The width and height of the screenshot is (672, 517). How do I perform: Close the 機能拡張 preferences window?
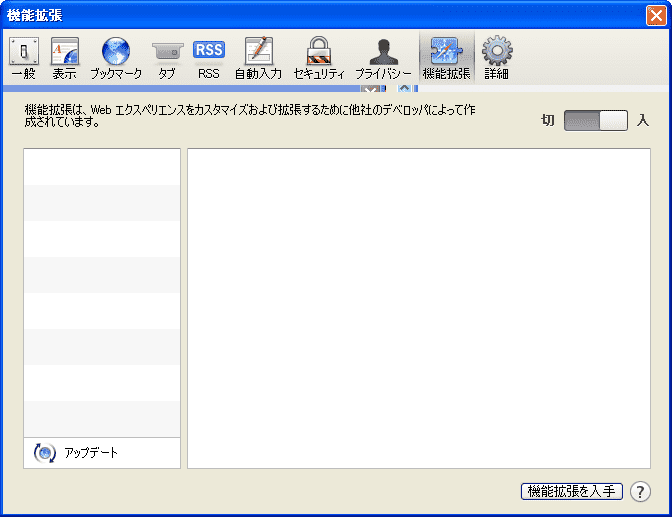(x=656, y=16)
